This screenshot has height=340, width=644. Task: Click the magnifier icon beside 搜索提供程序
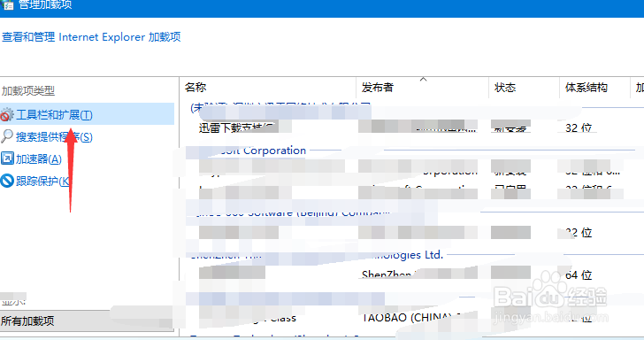(x=7, y=136)
